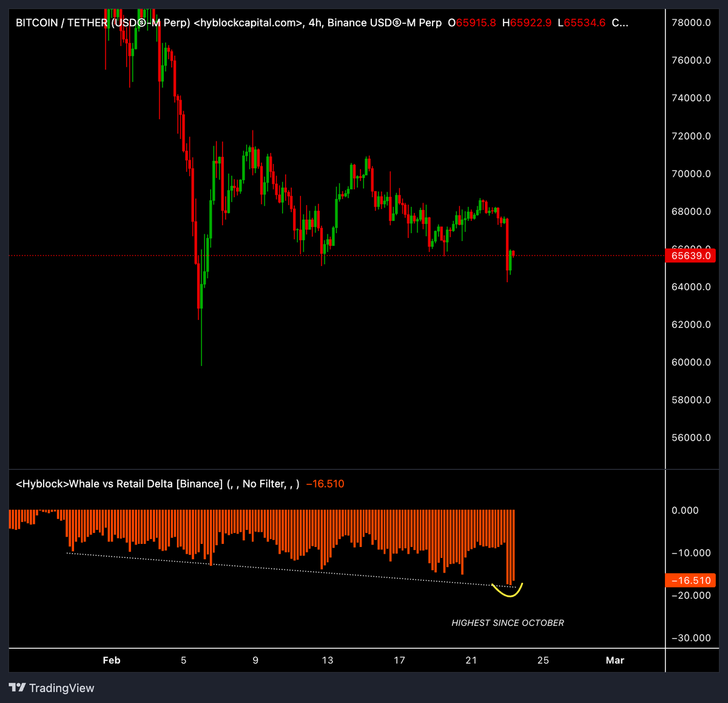Image resolution: width=728 pixels, height=703 pixels.
Task: Click the 25 date label on time axis
Action: (x=543, y=660)
